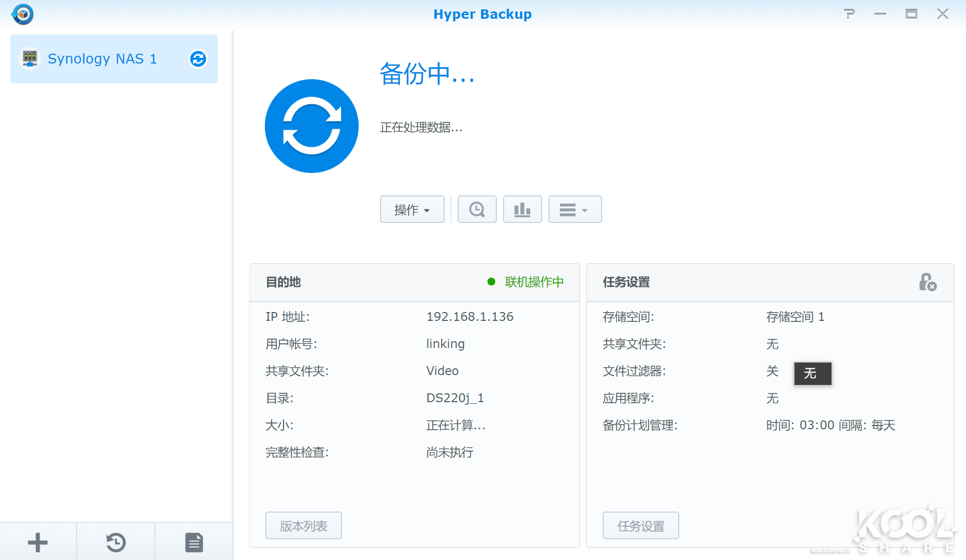Click the large blue backup sync icon

click(x=311, y=126)
